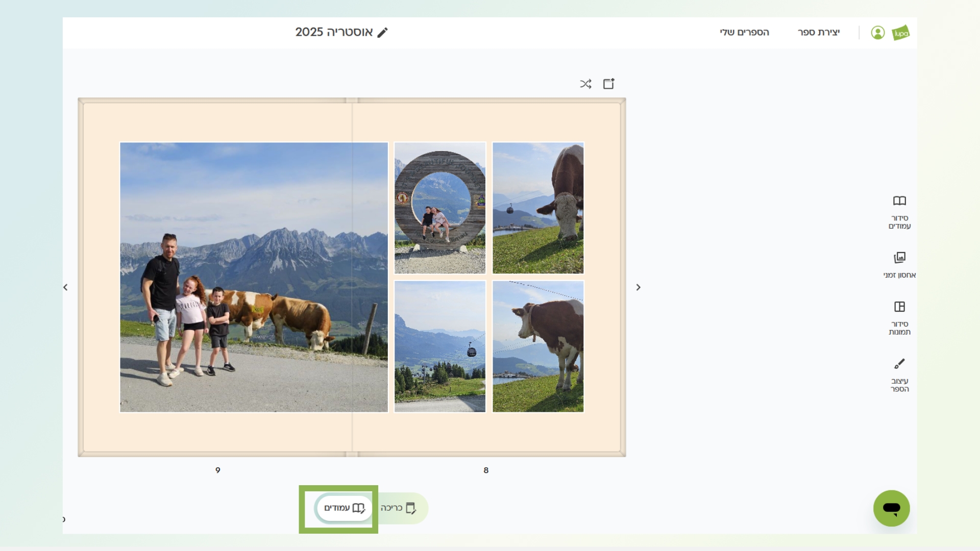Select large family photo with cows
This screenshot has width=980, height=551.
[254, 277]
